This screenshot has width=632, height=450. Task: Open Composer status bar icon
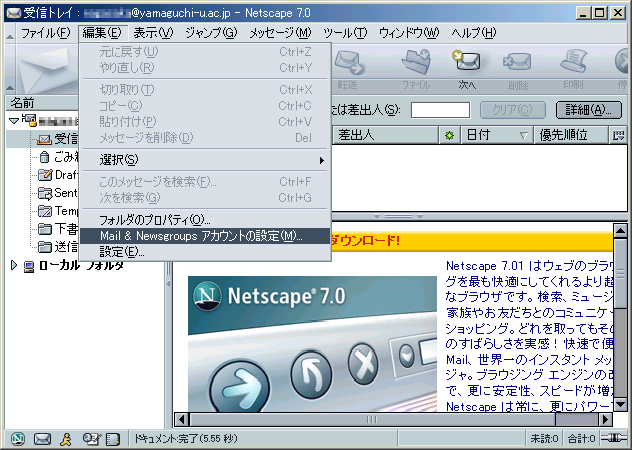pyautogui.click(x=91, y=439)
